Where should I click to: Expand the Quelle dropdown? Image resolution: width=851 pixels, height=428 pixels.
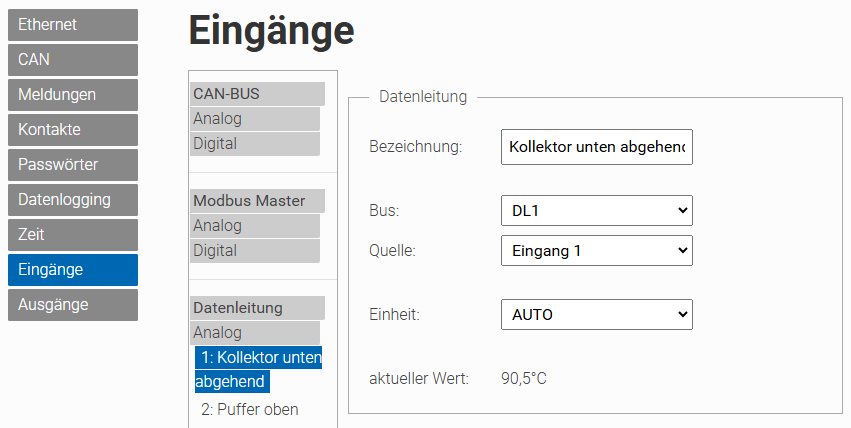[596, 250]
